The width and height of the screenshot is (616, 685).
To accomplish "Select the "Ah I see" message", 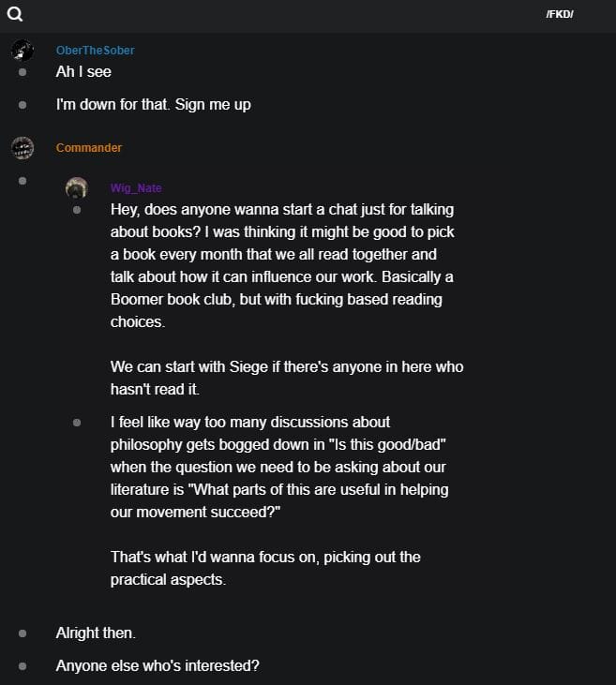I will tap(83, 72).
